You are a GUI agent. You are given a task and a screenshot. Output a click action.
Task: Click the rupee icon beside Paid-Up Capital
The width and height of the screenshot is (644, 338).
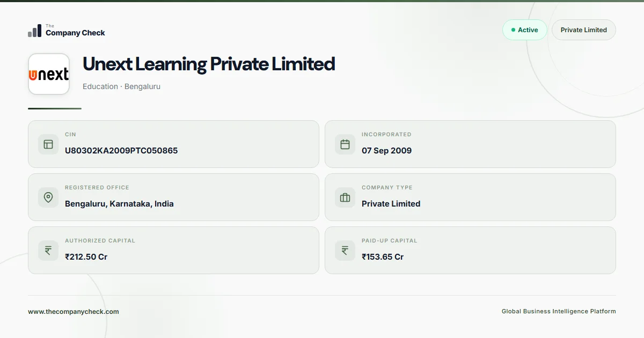(345, 251)
